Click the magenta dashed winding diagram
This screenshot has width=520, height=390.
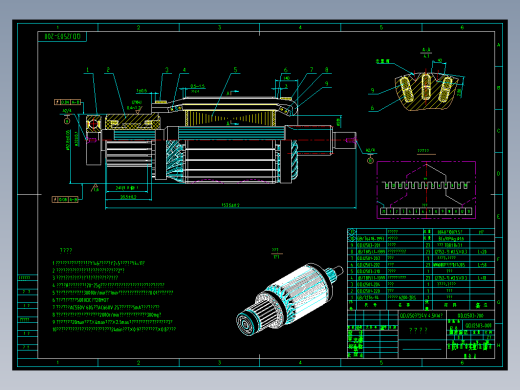(x=426, y=190)
